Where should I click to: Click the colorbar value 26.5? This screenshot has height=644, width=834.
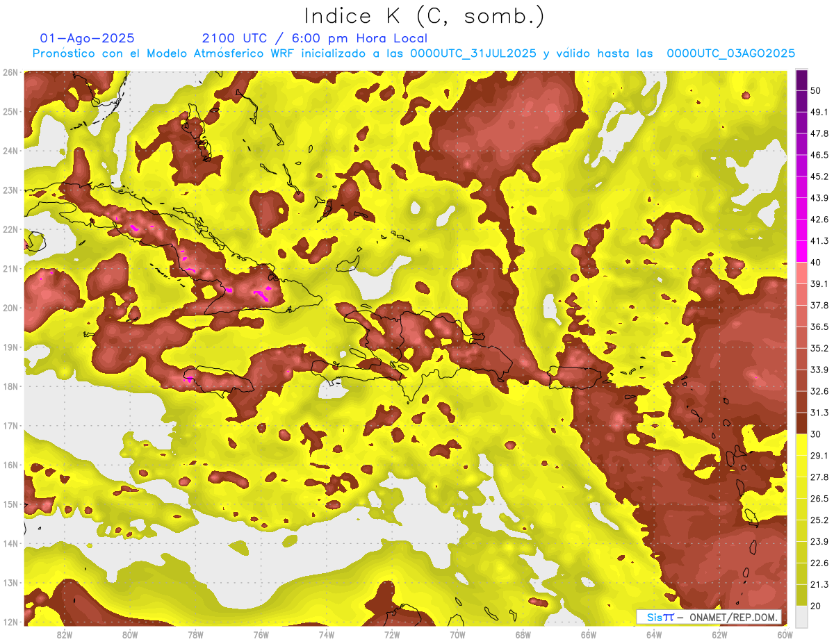pyautogui.click(x=819, y=499)
